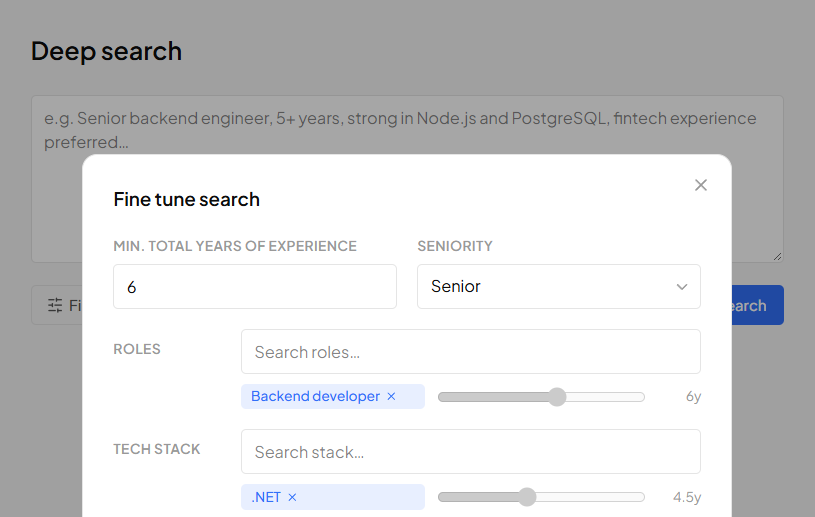The height and width of the screenshot is (517, 815).
Task: Close the Fine tune search dialog
Action: 701,185
